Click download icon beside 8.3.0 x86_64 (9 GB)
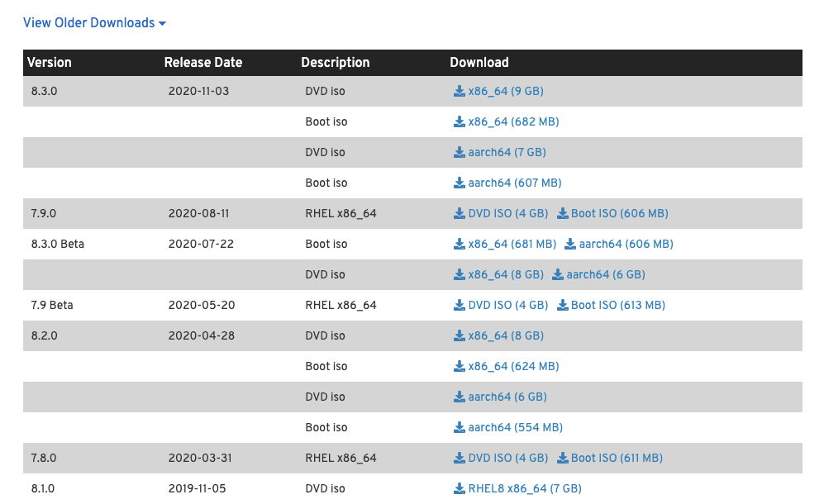Viewport: 824px width, 504px height. [460, 92]
